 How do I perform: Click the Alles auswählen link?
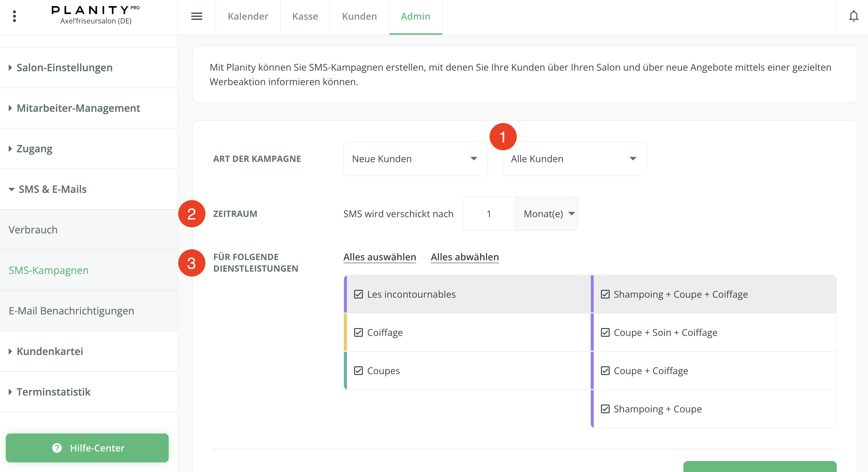coord(379,257)
